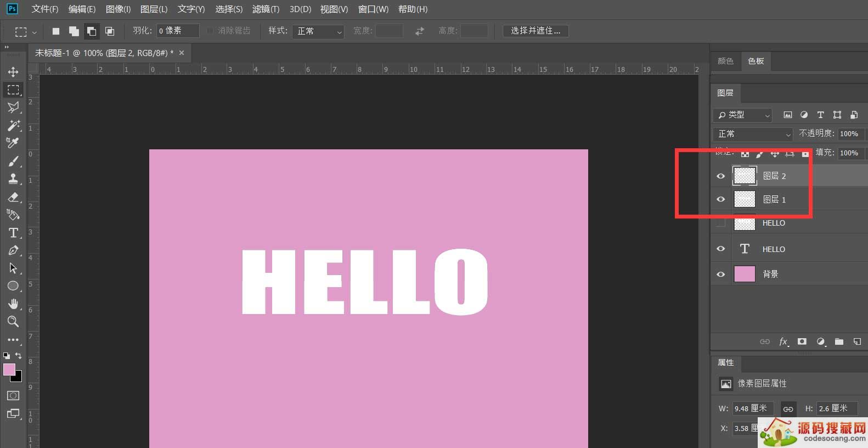Add a layer mask icon
This screenshot has height=448, width=868.
click(802, 341)
